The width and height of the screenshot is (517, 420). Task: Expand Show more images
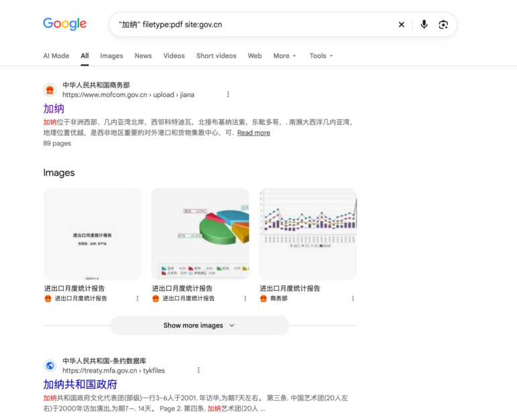point(200,326)
